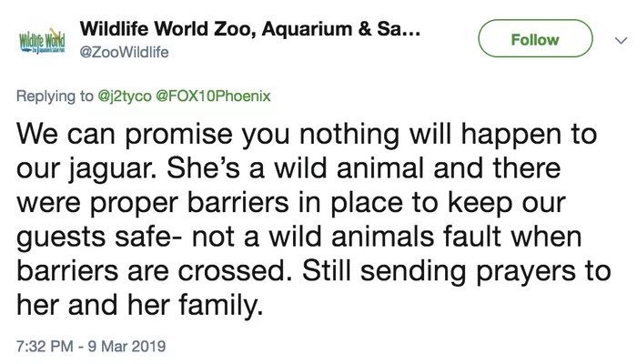Image resolution: width=637 pixels, height=364 pixels.
Task: Click 'her and her family.' at tweet end
Action: coord(140,305)
